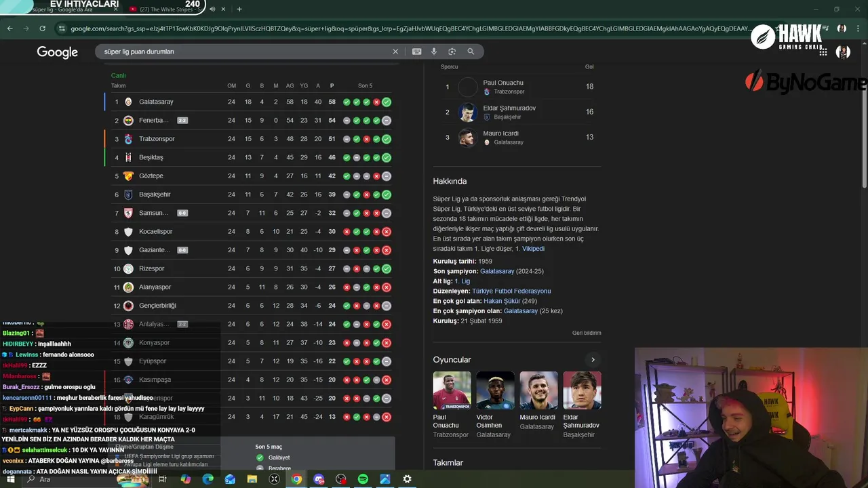The image size is (868, 488).
Task: Open scorer Eldar Şahmuradov entry
Action: pos(517,112)
